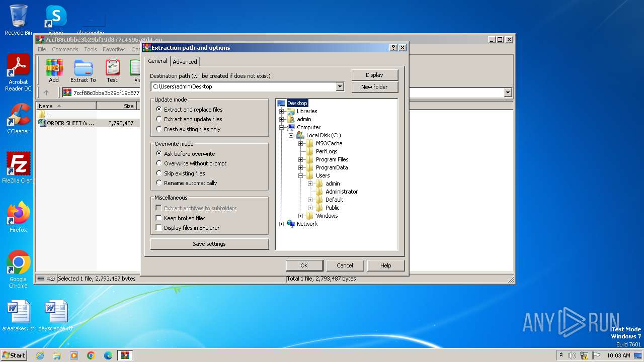
Task: Open the Windows Start menu
Action: pos(14,355)
